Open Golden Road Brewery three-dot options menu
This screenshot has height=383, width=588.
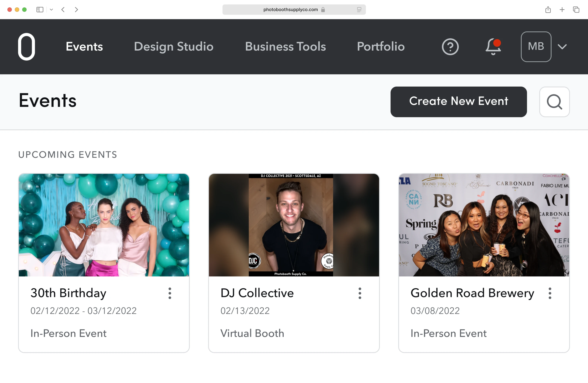pos(550,293)
